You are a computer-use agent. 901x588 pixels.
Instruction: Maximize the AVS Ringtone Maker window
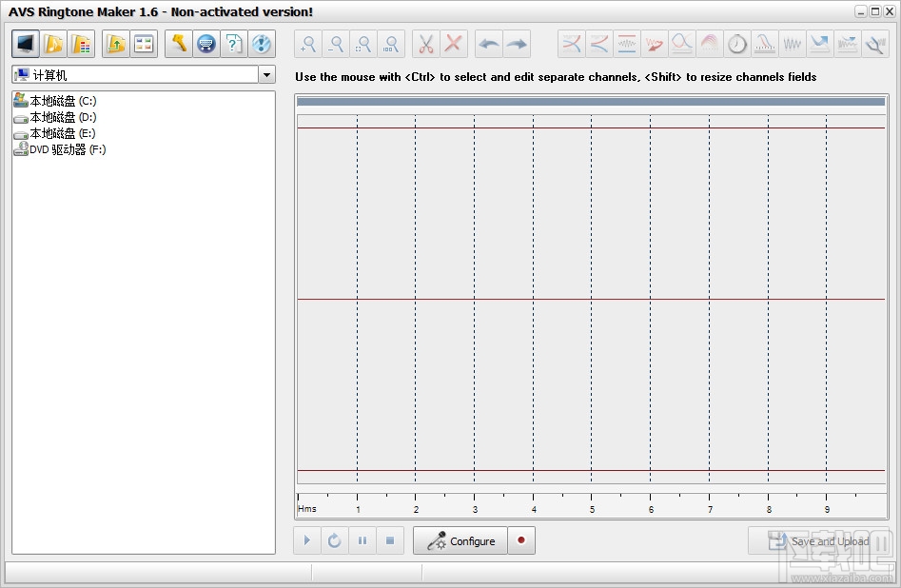click(x=874, y=11)
